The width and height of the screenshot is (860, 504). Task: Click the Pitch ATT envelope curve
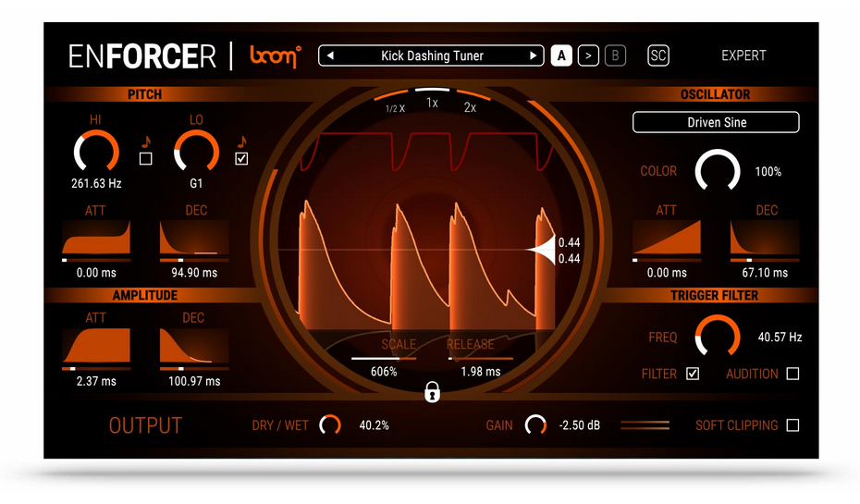coord(96,237)
